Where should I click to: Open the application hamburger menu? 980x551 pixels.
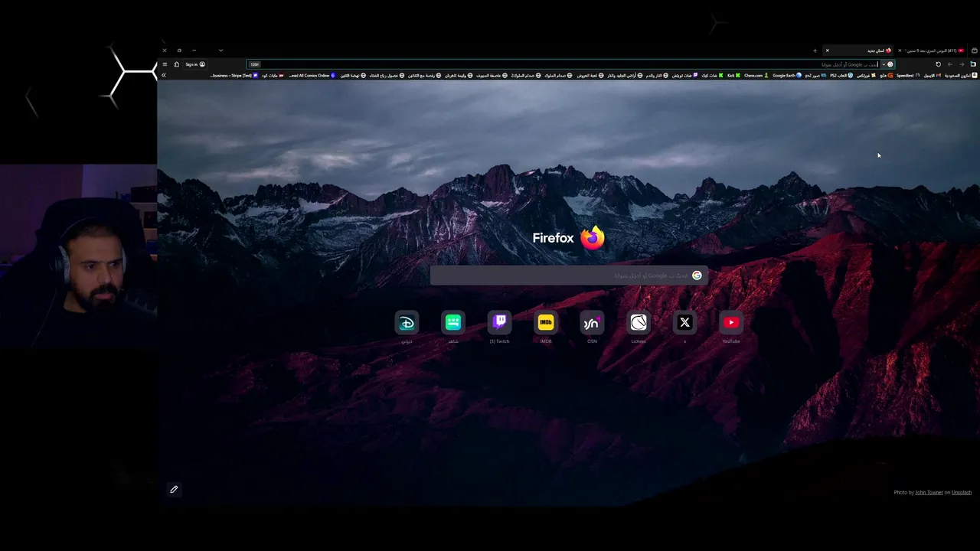pyautogui.click(x=165, y=64)
